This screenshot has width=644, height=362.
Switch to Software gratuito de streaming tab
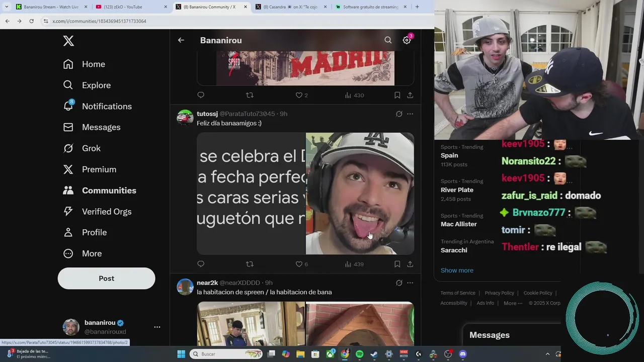(370, 7)
